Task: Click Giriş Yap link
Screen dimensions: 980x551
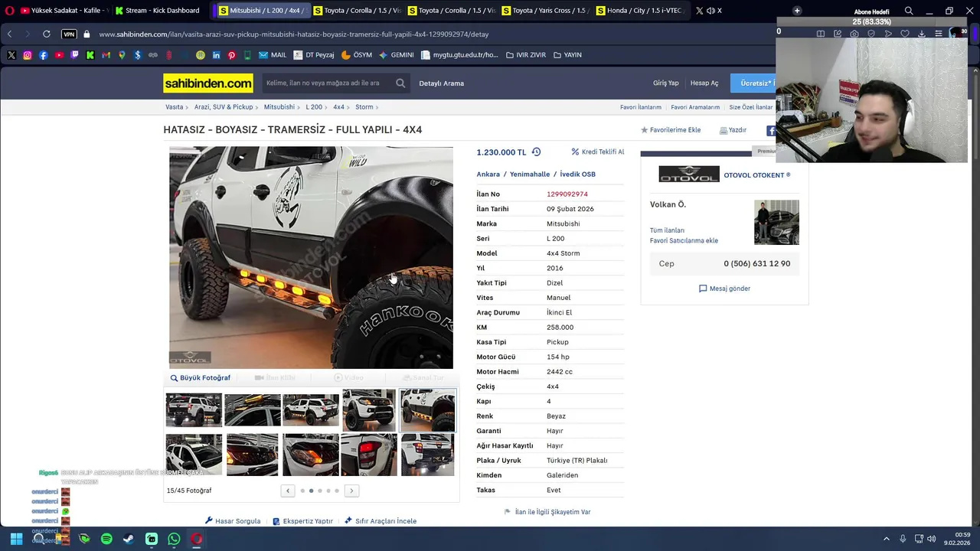Action: coord(665,83)
